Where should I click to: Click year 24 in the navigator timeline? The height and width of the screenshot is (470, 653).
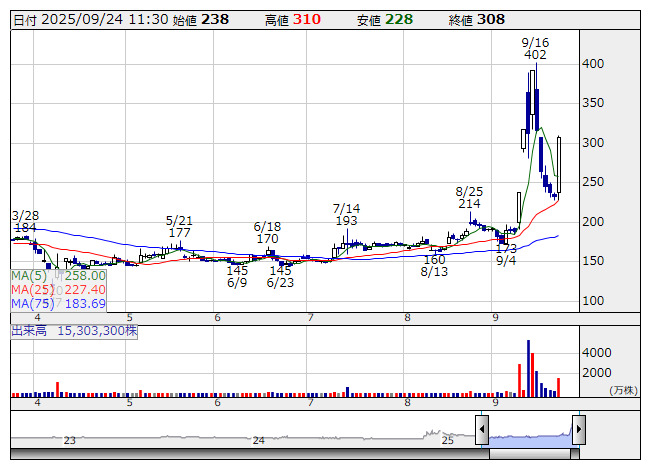tap(259, 440)
